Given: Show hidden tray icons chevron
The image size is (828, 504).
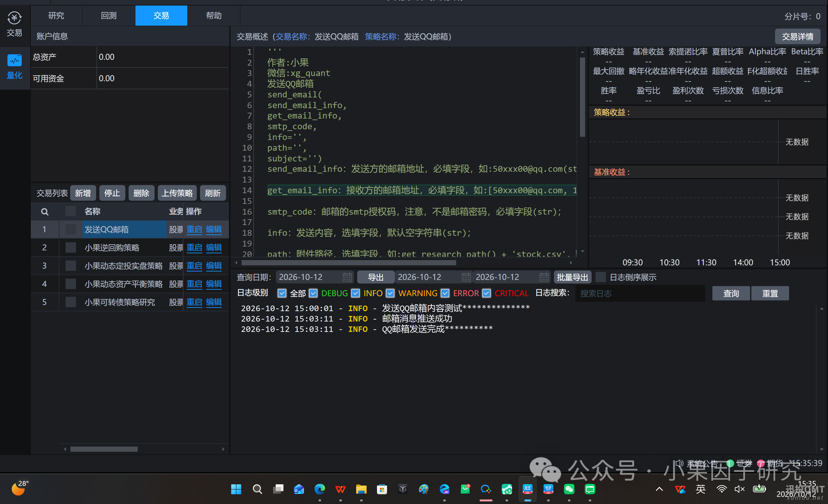Looking at the screenshot, I should coord(659,489).
